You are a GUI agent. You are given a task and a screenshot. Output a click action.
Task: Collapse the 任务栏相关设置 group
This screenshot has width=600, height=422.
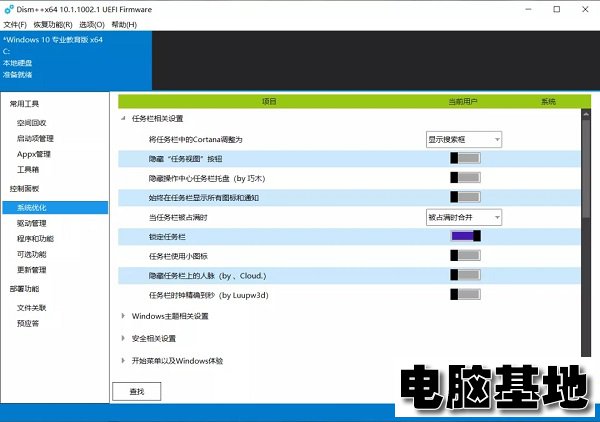123,119
